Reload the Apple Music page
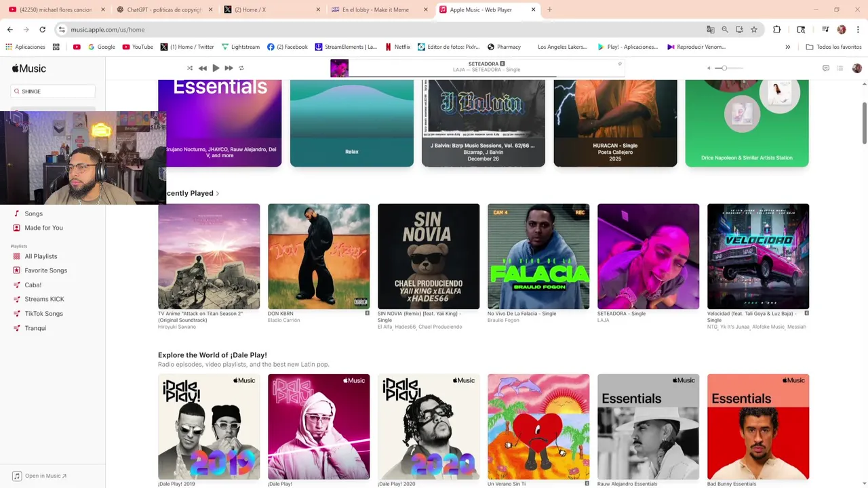 (x=42, y=29)
